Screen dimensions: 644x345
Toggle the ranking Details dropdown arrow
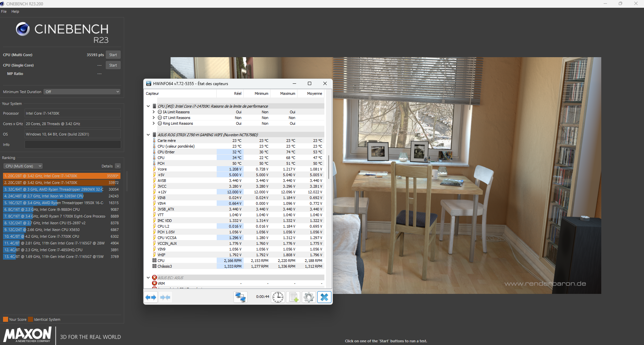118,166
